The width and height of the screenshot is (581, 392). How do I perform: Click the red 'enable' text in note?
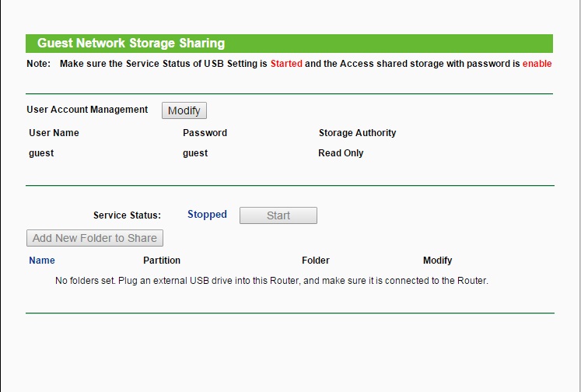(x=537, y=64)
